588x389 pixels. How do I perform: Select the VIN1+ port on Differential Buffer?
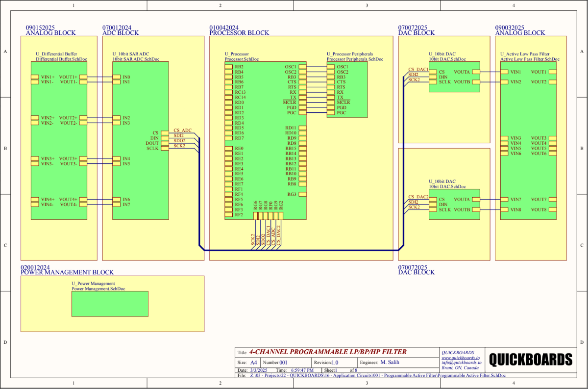[35, 77]
